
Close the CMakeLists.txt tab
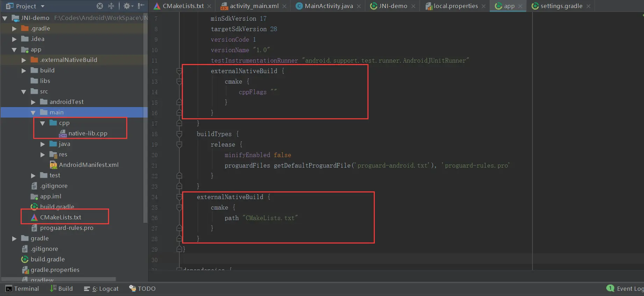[x=209, y=6]
